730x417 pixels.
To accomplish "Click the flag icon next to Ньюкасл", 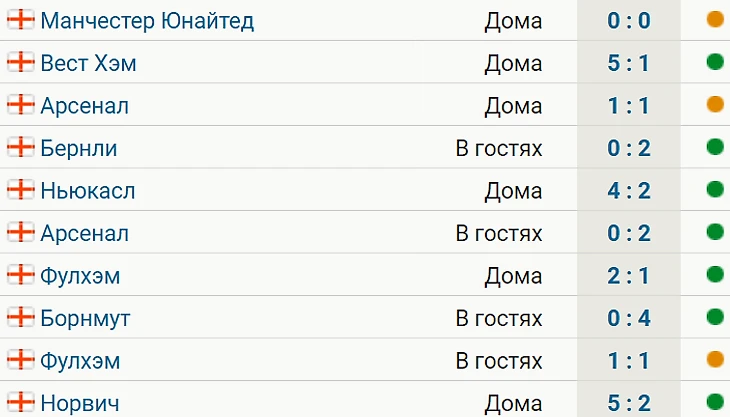I will coord(20,190).
